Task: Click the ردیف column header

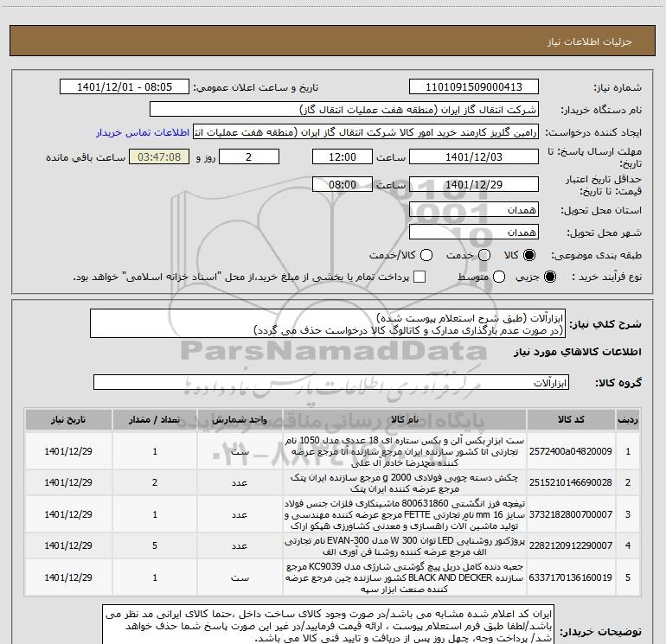Action: click(x=628, y=419)
